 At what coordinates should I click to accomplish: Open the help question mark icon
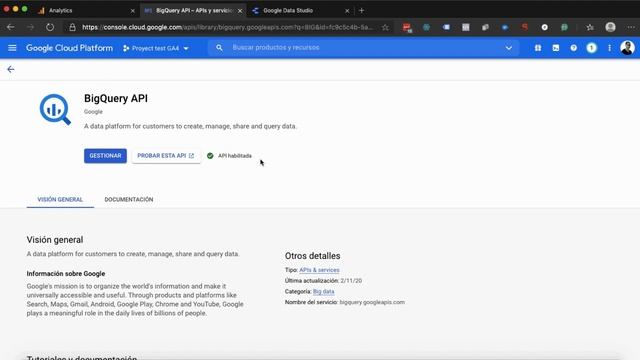[x=573, y=48]
